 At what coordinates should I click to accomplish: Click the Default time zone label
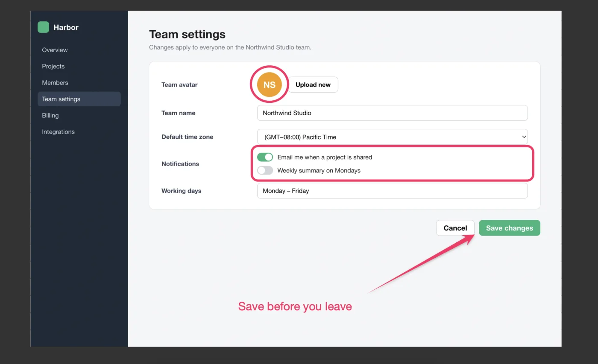pyautogui.click(x=187, y=137)
